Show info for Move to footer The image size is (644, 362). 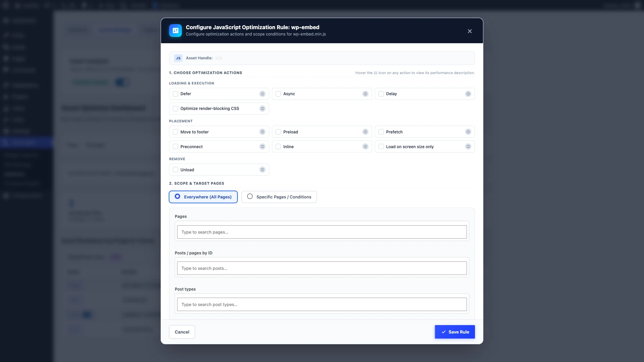262,132
